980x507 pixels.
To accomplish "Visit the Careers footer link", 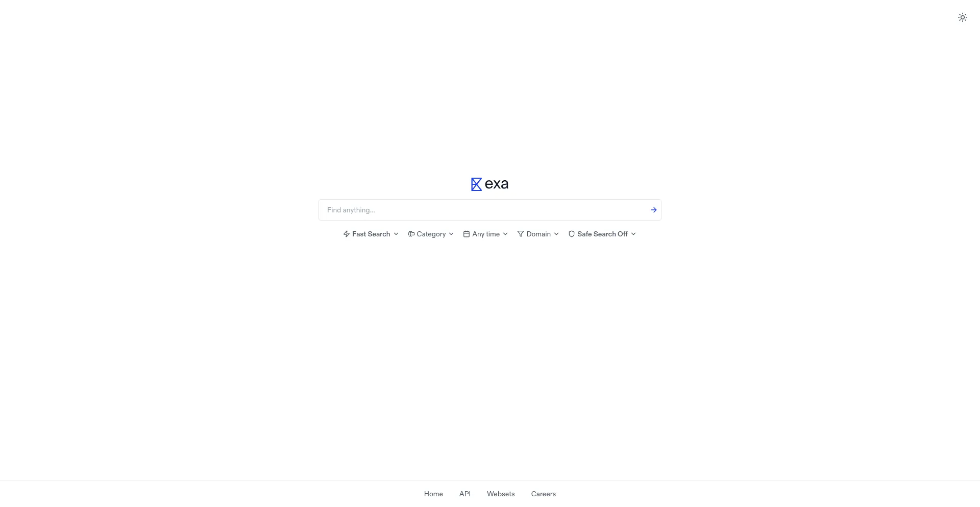I will pos(544,494).
